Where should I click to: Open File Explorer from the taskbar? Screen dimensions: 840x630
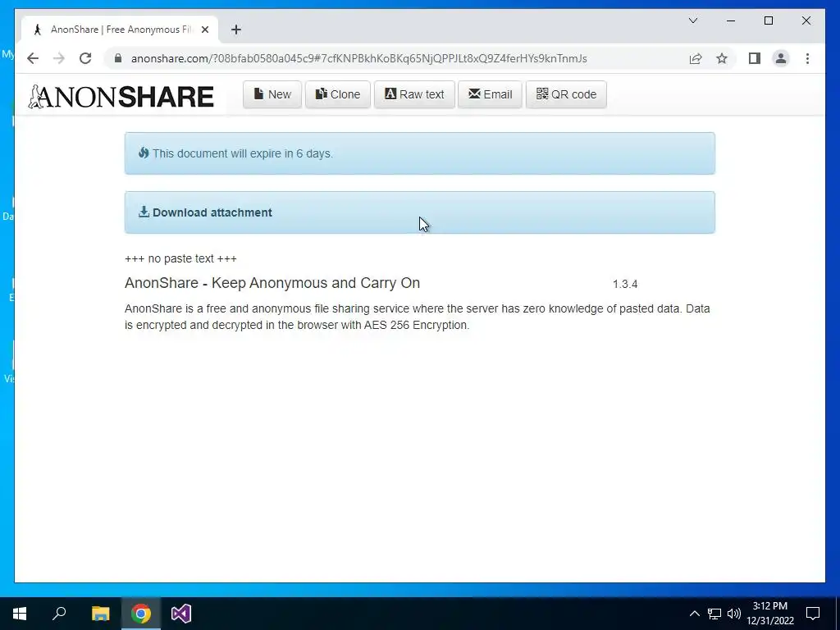[x=100, y=614]
